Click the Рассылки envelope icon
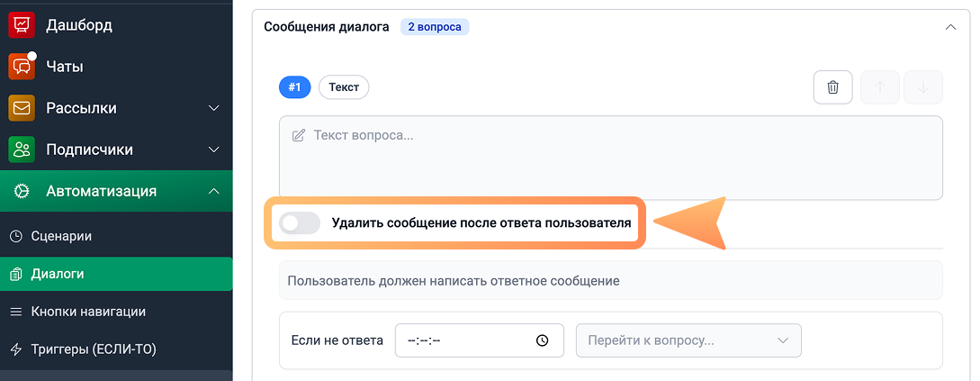This screenshot has width=980, height=381. (22, 108)
